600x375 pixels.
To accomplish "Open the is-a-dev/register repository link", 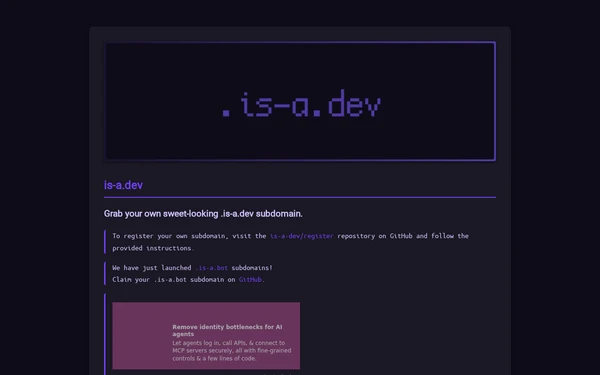I will (302, 236).
